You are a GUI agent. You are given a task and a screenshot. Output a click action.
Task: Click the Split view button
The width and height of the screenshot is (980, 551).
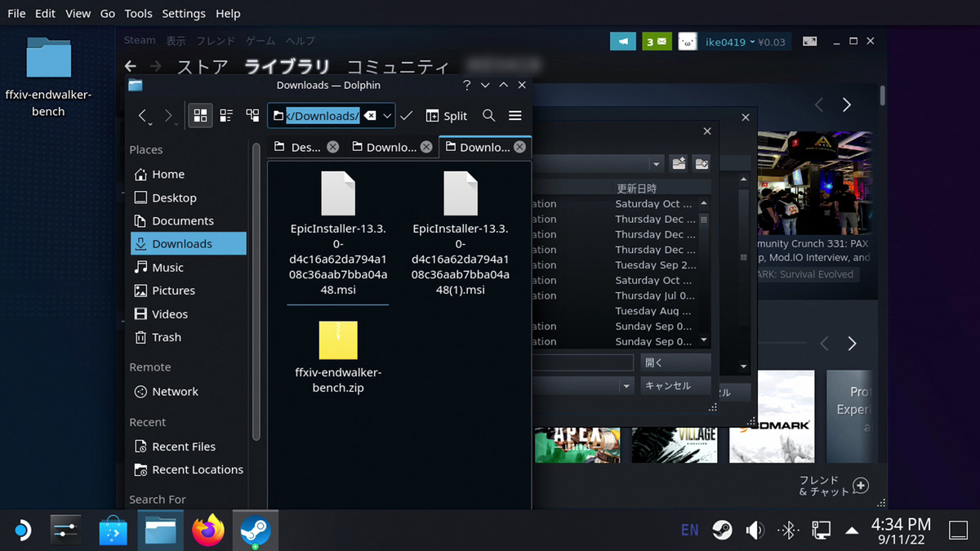[446, 116]
